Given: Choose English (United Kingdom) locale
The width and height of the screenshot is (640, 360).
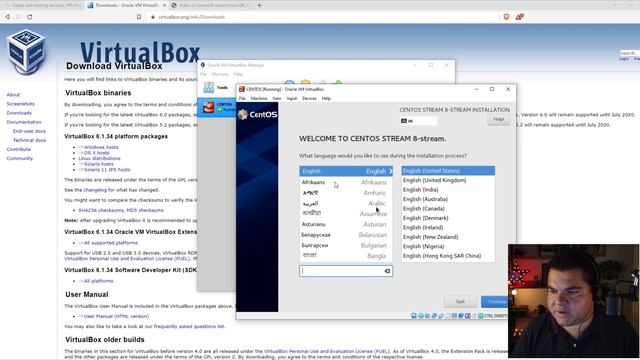Looking at the screenshot, I should 448,180.
